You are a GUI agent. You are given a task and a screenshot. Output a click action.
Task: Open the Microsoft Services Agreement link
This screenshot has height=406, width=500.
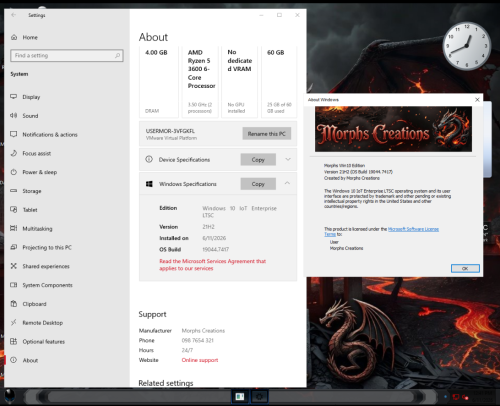click(212, 265)
